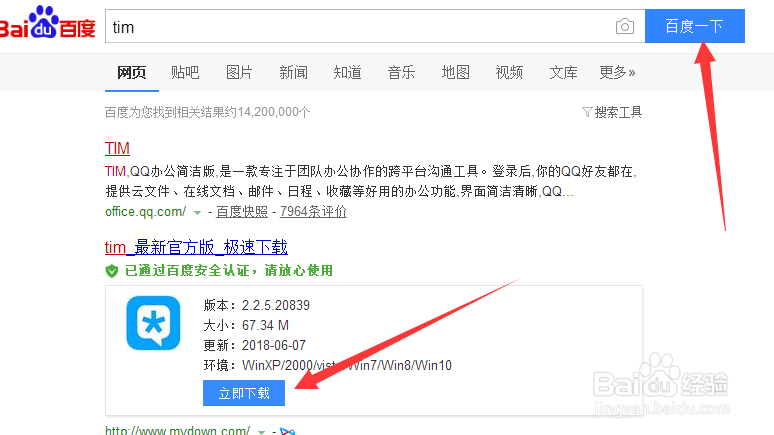Open the 文库 tab

pos(563,73)
